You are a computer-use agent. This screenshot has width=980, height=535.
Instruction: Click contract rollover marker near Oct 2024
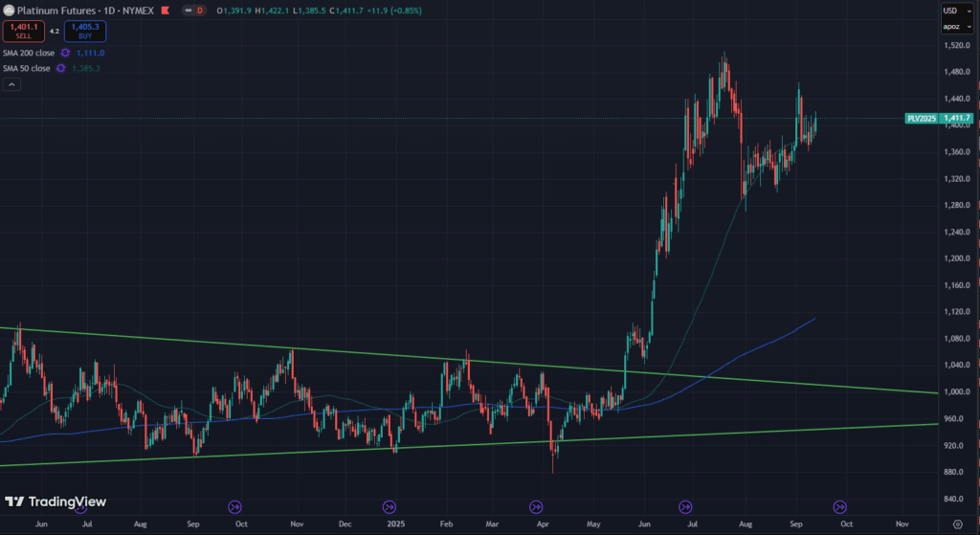pos(234,506)
